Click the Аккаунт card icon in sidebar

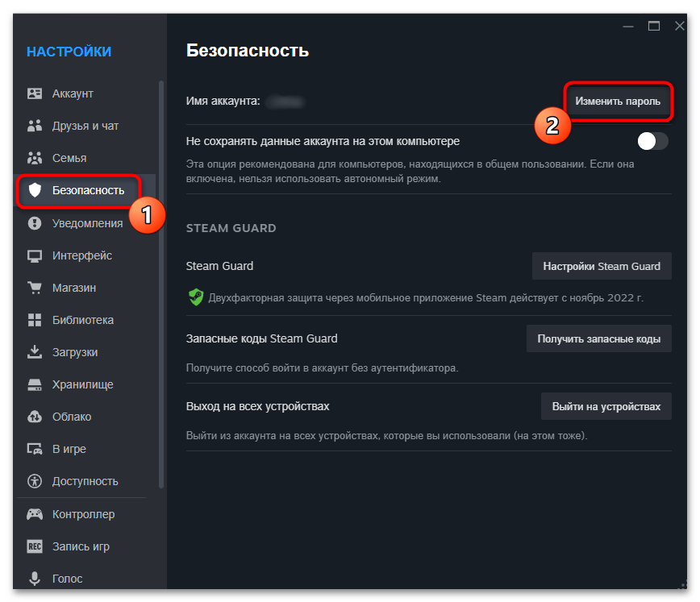pyautogui.click(x=35, y=93)
